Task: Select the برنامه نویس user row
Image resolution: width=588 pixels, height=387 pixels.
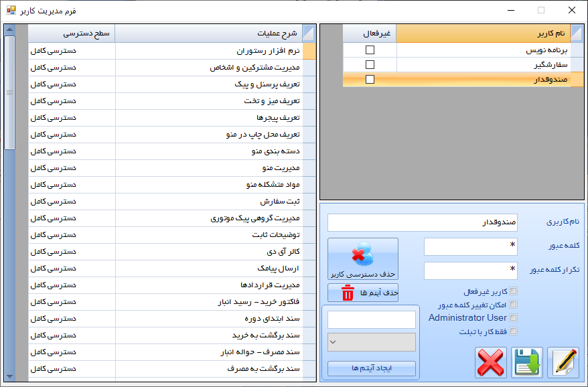Action: [482, 50]
